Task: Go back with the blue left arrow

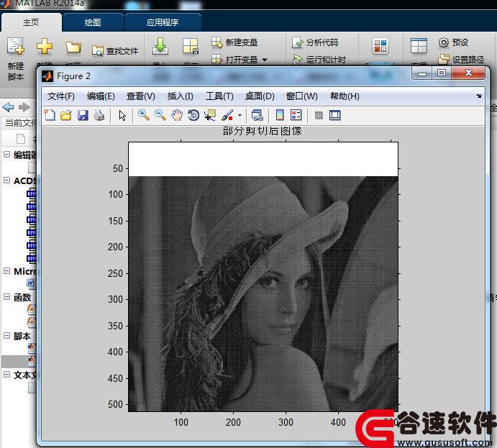Action: point(8,107)
